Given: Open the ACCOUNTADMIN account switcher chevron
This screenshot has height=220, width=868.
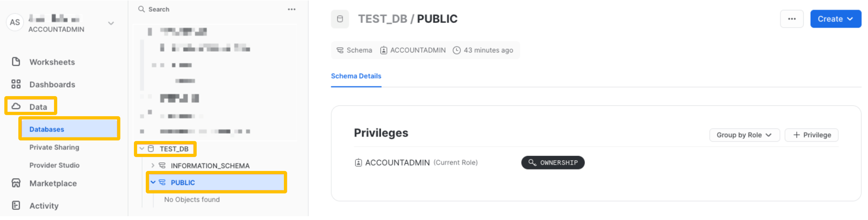Looking at the screenshot, I should [x=111, y=23].
